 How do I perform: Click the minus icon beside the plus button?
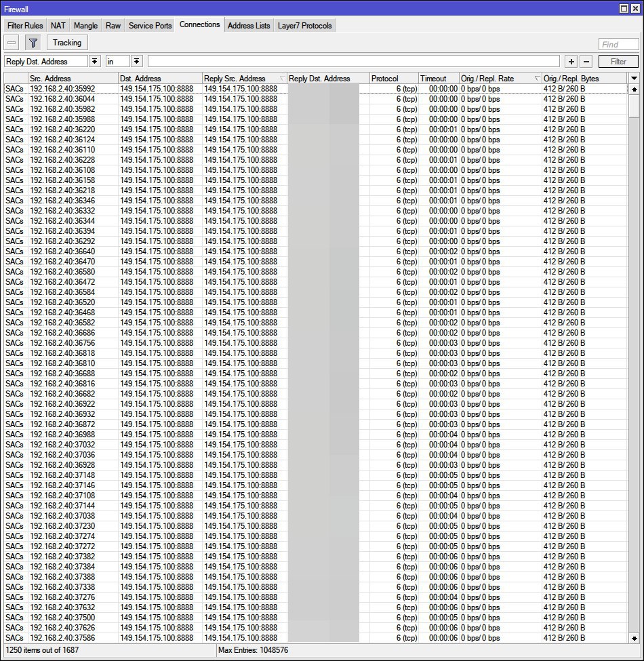[586, 62]
